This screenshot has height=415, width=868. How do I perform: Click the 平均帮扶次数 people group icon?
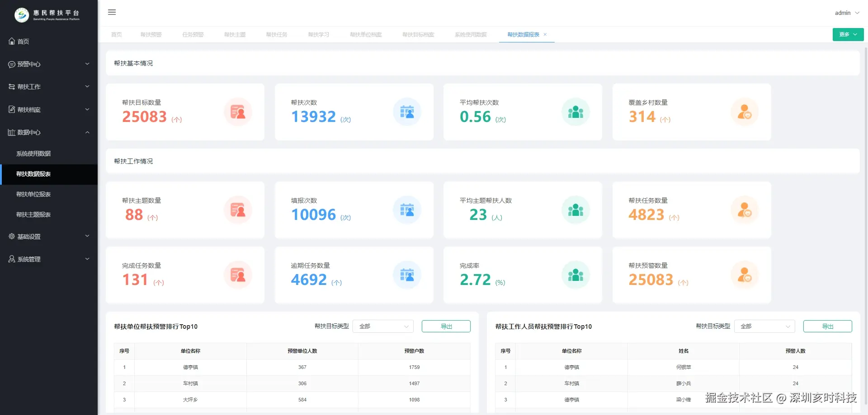[576, 112]
